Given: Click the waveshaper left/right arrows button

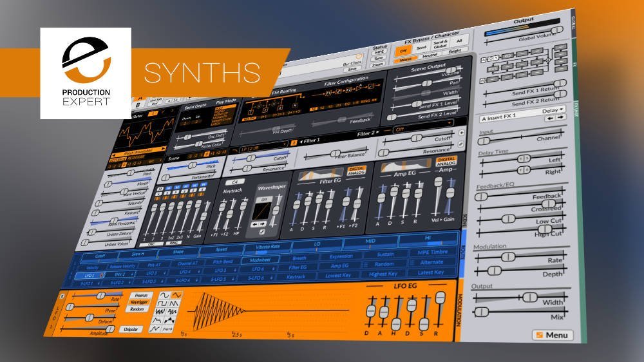Looking at the screenshot, I should pos(258,225).
